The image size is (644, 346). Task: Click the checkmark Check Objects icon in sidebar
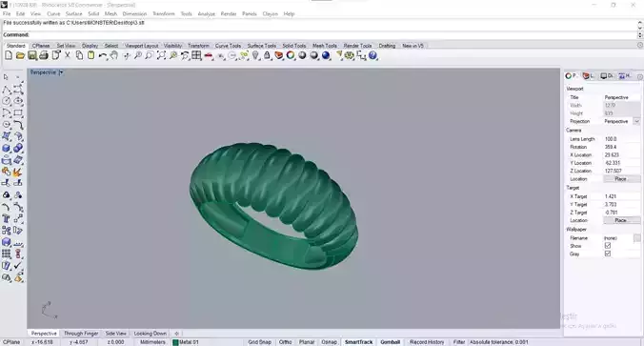18,266
